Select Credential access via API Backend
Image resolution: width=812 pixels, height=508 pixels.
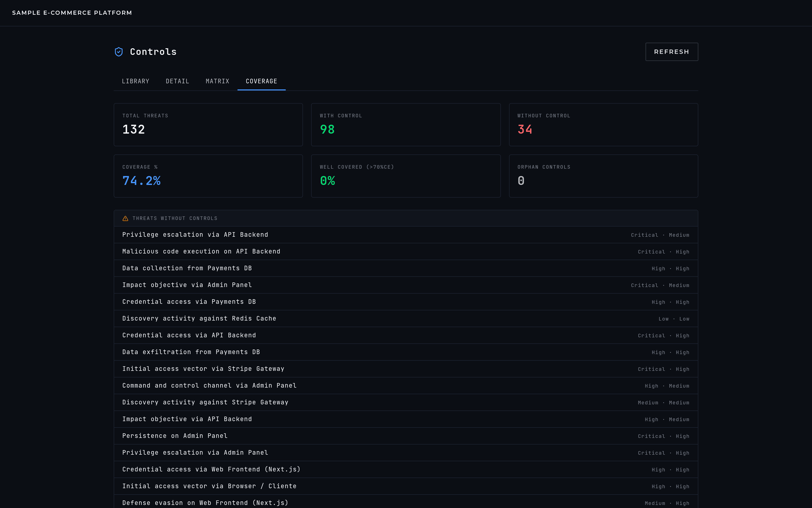pyautogui.click(x=406, y=335)
